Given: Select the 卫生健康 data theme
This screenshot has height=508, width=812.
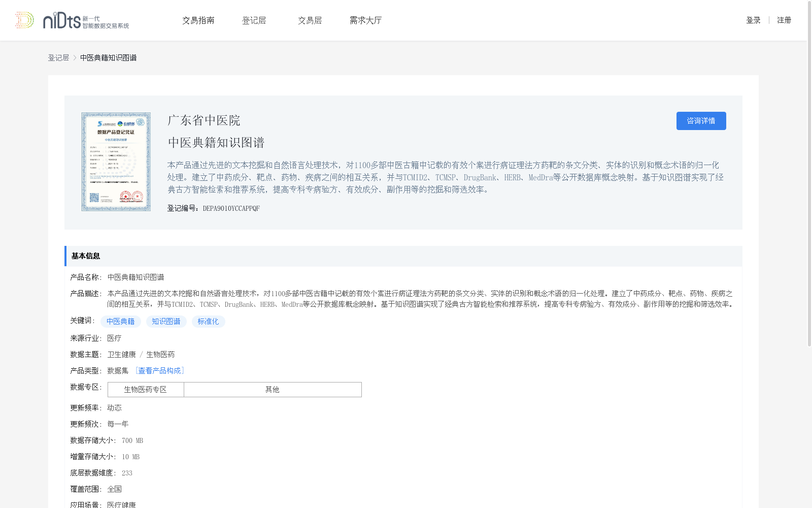Looking at the screenshot, I should tap(122, 355).
